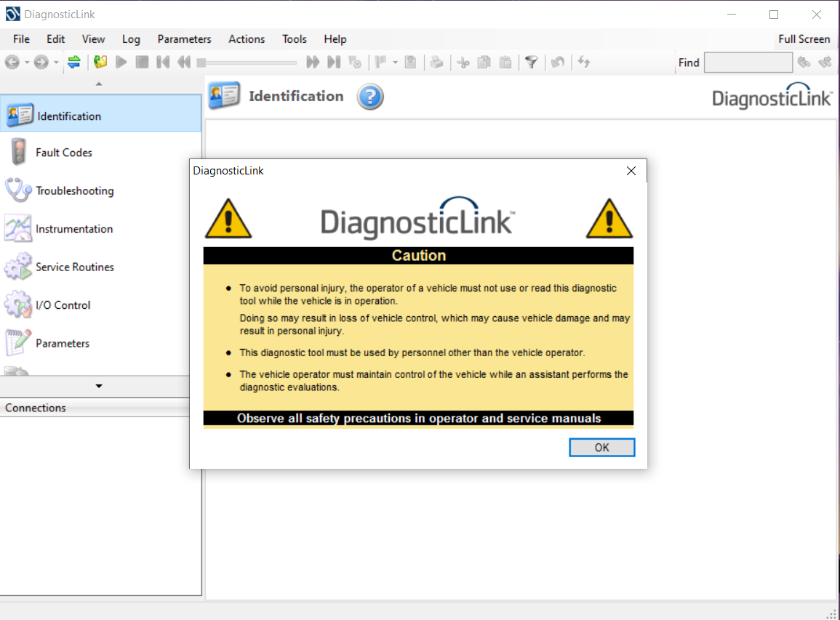
Task: Click the Find Previous icon
Action: tap(804, 62)
